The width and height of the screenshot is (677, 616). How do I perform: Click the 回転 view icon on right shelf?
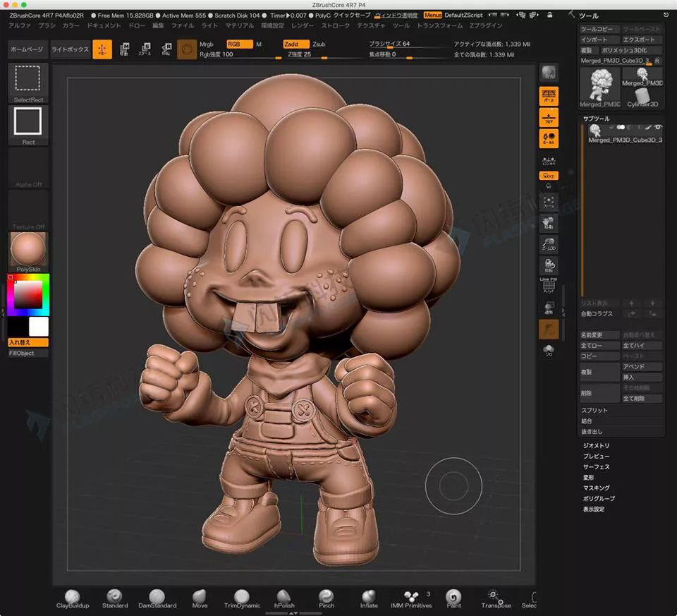coord(549,265)
